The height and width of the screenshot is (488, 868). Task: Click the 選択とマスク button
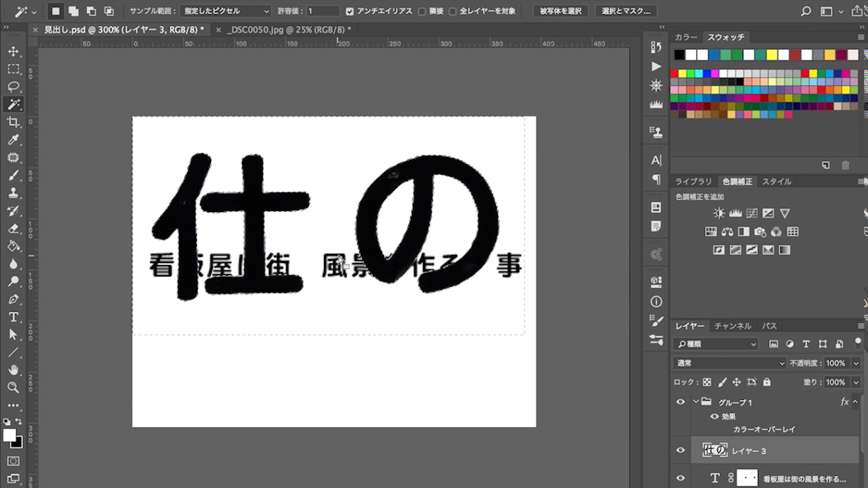click(x=626, y=12)
